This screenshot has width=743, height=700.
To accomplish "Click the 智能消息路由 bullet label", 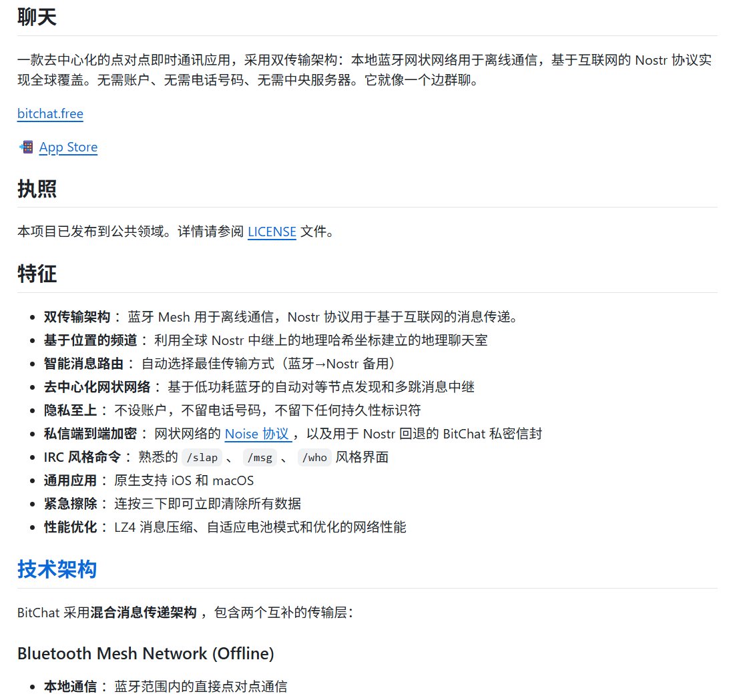I will [x=84, y=364].
